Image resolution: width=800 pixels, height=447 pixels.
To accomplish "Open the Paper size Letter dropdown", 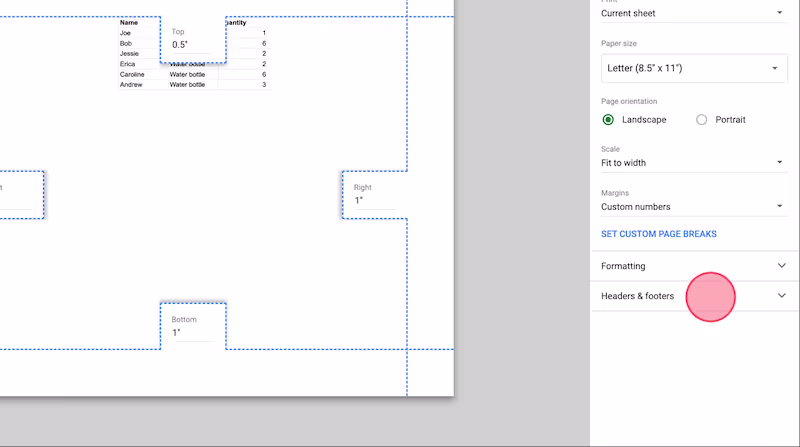I will coord(694,68).
